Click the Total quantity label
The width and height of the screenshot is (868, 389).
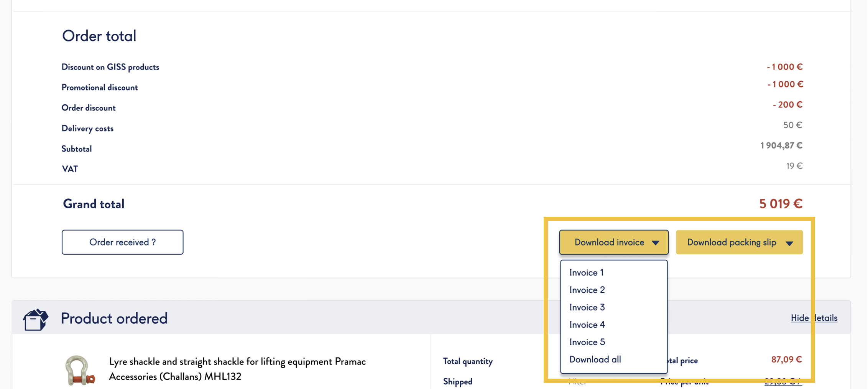(468, 361)
